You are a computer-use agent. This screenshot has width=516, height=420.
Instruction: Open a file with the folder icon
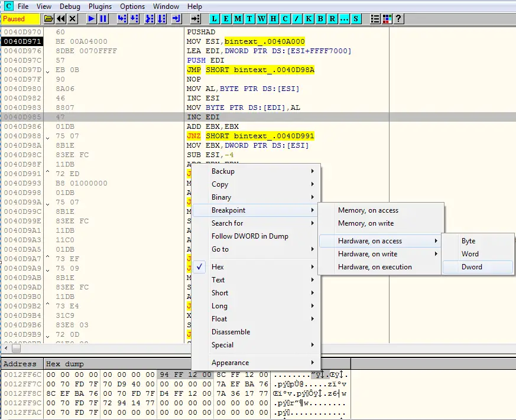point(48,19)
